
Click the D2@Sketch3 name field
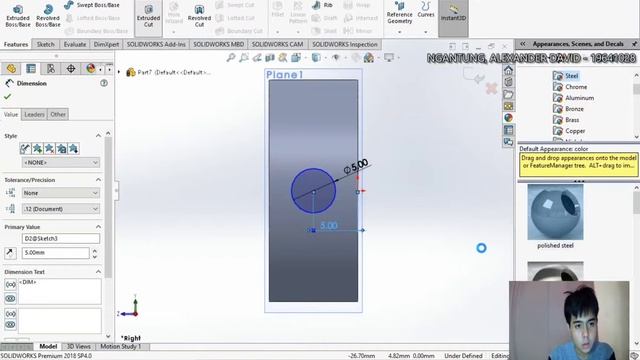60,238
